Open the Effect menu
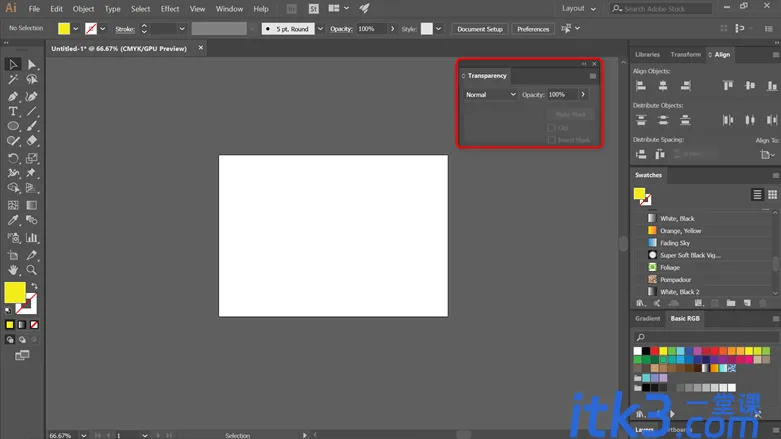Image resolution: width=781 pixels, height=439 pixels. tap(170, 9)
